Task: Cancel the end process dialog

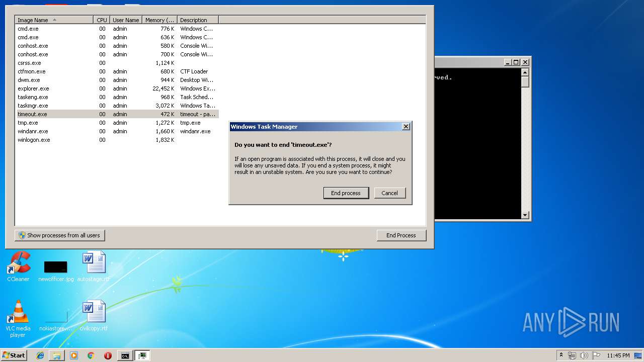Action: (390, 193)
